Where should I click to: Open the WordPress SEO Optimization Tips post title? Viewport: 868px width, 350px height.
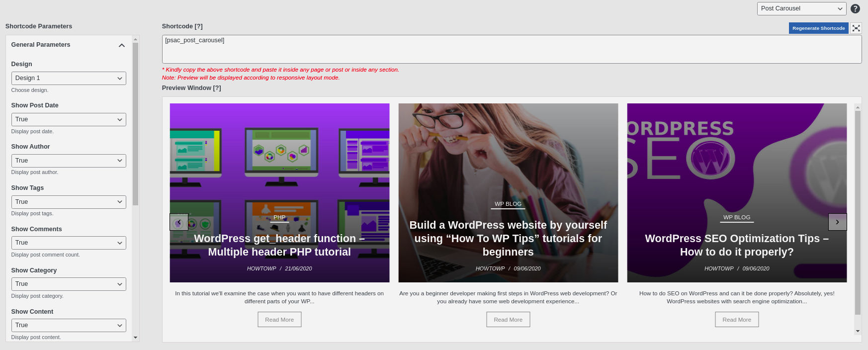pyautogui.click(x=737, y=245)
